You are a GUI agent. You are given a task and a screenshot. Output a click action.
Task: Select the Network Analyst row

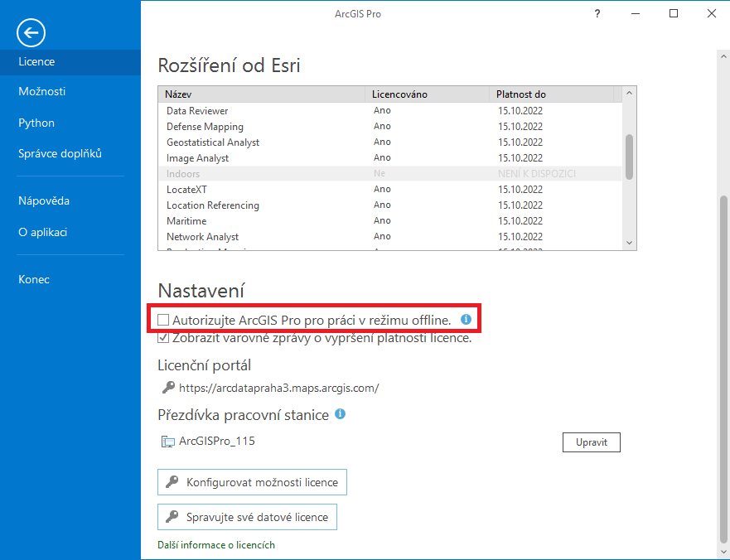coord(390,237)
